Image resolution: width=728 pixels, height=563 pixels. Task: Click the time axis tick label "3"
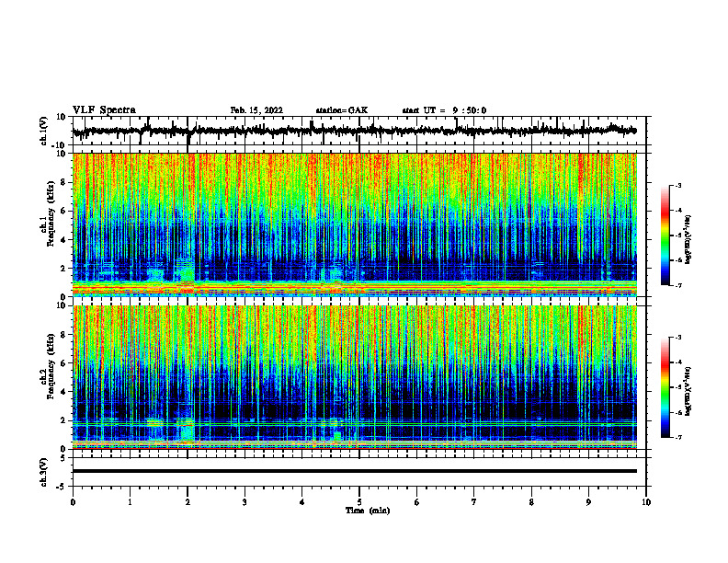click(x=245, y=502)
